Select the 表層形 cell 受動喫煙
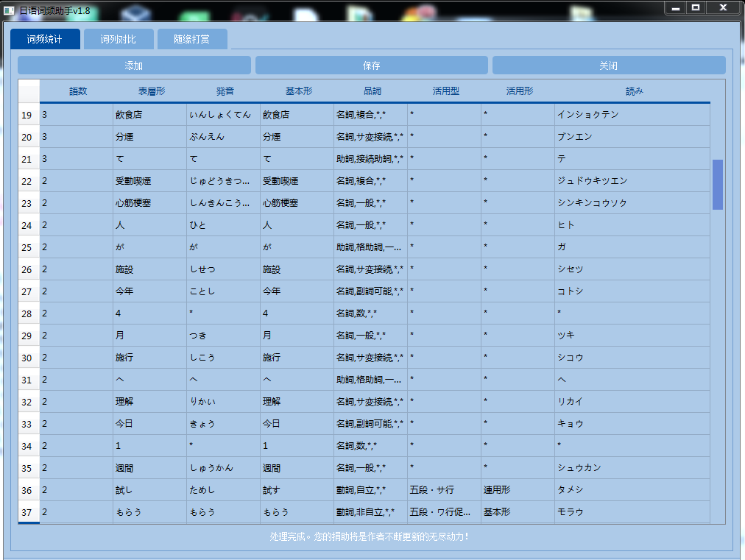745x560 pixels. (x=149, y=180)
